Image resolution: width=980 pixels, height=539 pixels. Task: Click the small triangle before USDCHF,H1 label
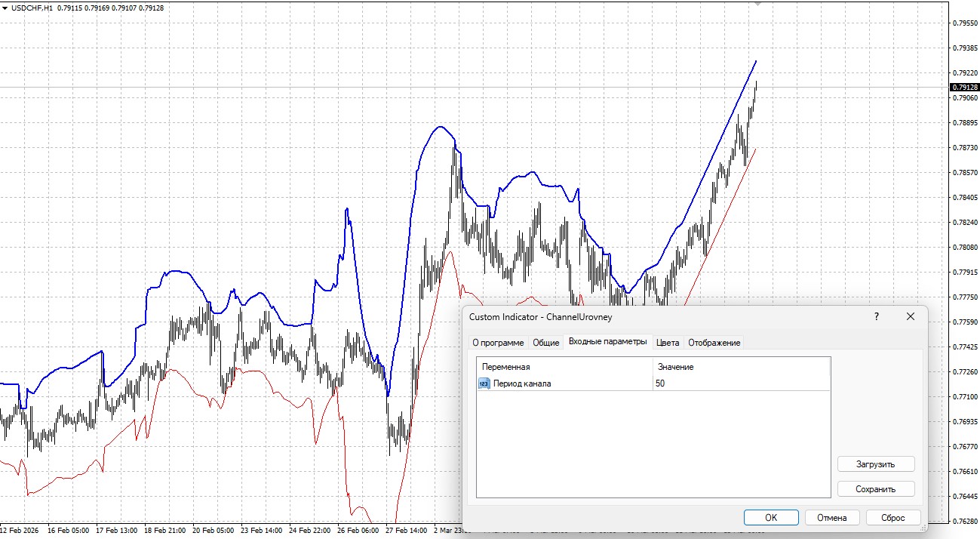(5, 8)
